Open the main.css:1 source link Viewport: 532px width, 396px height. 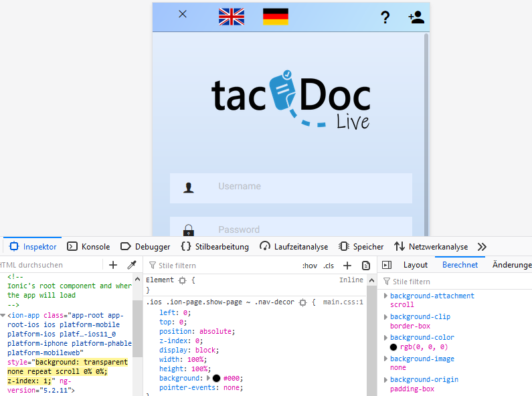pos(343,302)
